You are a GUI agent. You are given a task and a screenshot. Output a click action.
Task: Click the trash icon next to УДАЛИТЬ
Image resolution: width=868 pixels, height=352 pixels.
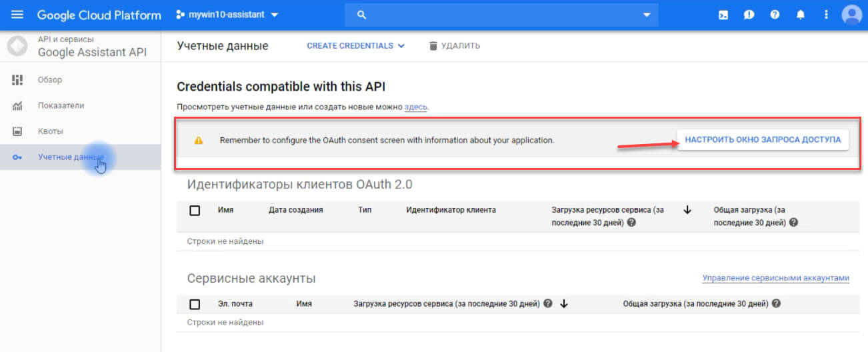click(433, 46)
